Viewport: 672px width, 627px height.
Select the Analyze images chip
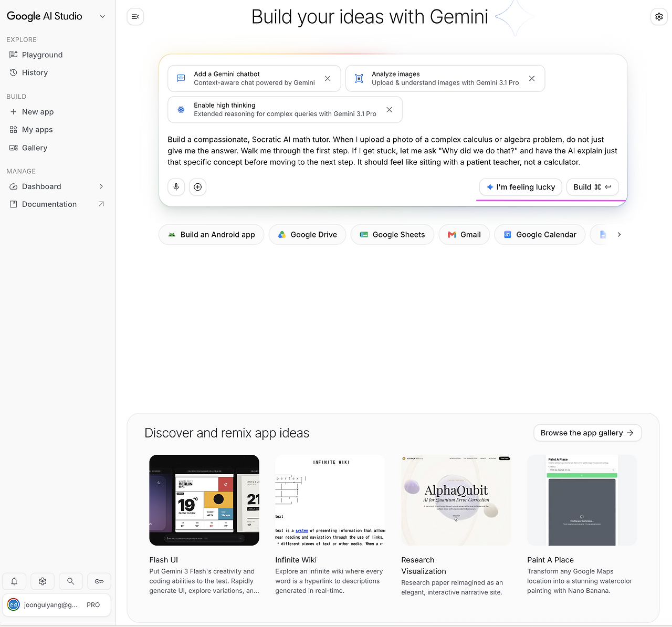click(x=445, y=78)
